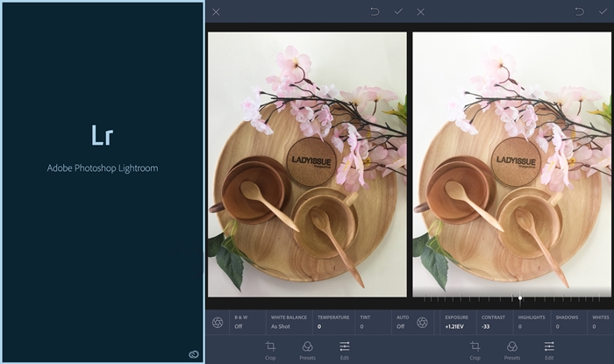Open Edit adjustments in the left editor
The image size is (614, 364).
coord(345,349)
